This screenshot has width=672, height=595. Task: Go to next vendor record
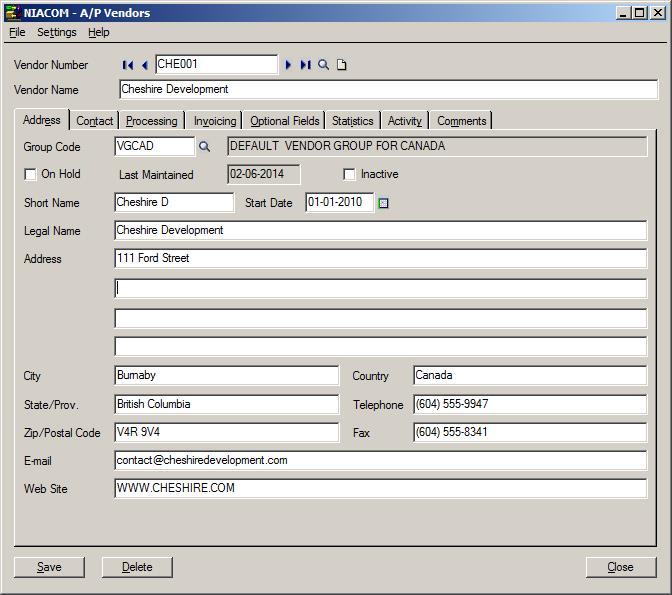click(x=289, y=65)
